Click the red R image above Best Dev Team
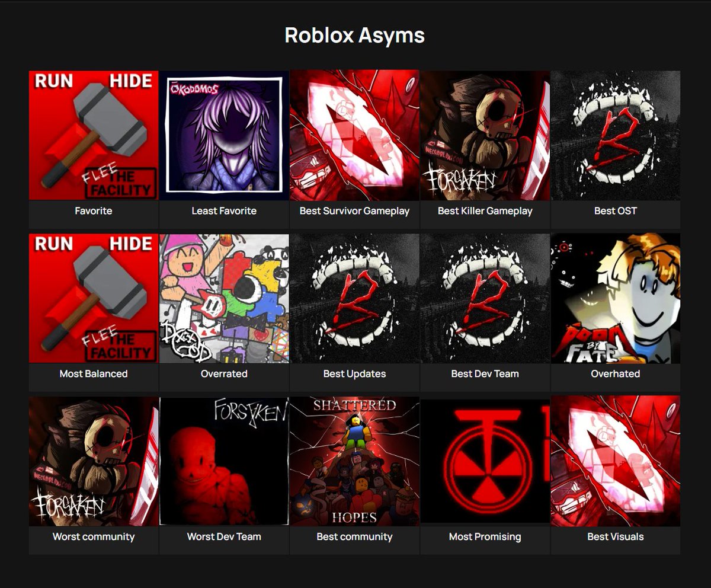 (x=485, y=298)
